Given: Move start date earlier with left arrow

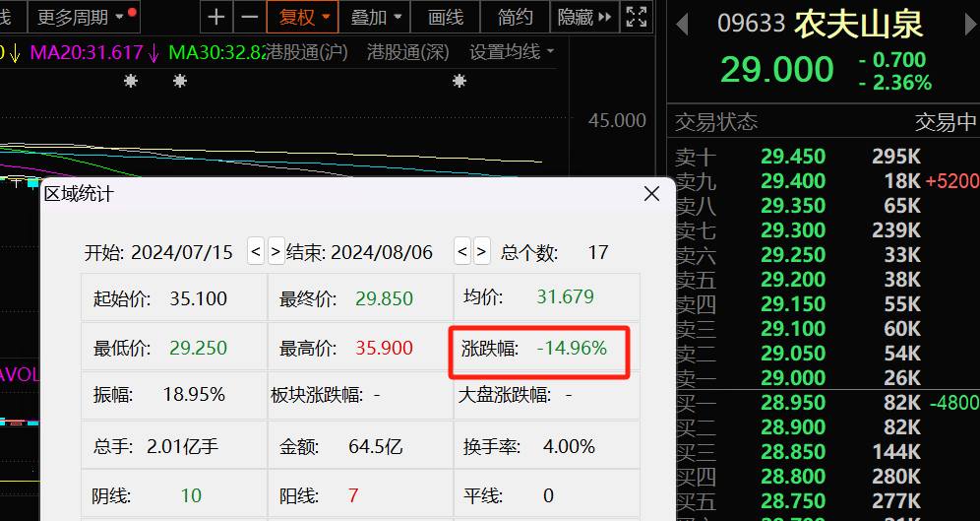Looking at the screenshot, I should click(x=256, y=252).
